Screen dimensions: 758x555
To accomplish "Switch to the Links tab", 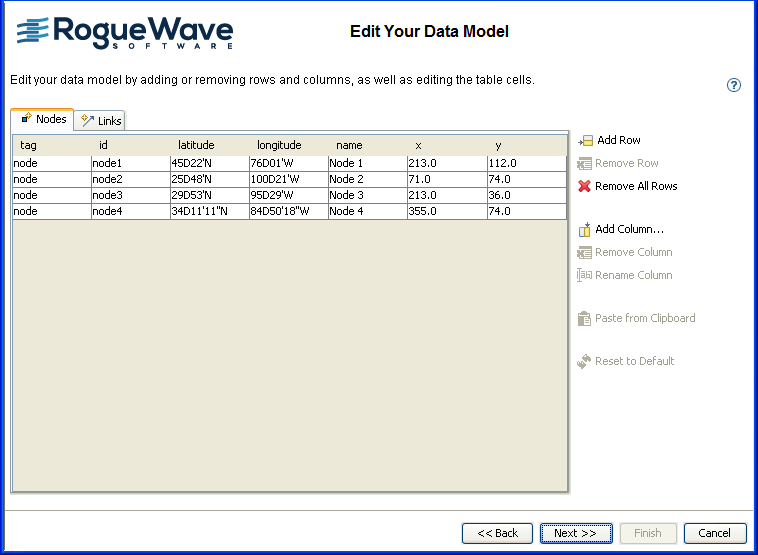I will coord(101,121).
